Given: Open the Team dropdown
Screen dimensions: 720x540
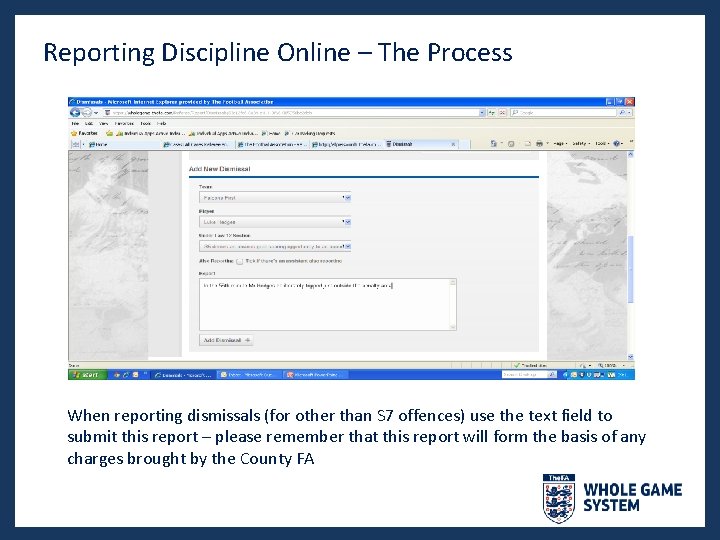Looking at the screenshot, I should [275, 197].
